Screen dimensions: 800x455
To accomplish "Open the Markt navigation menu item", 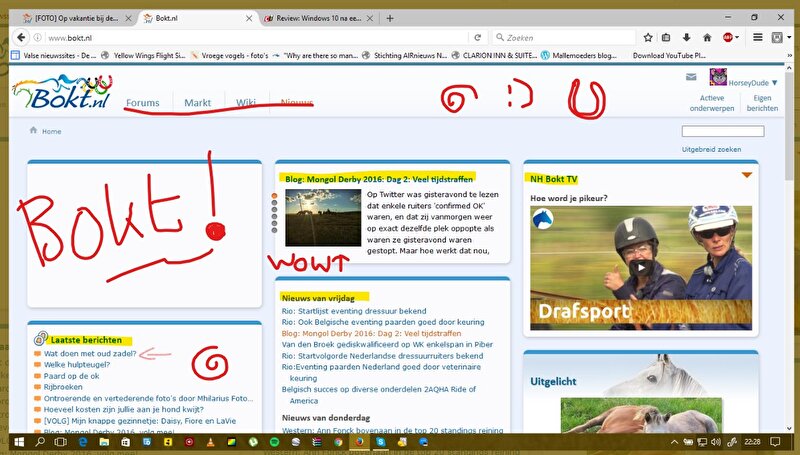I will point(197,102).
